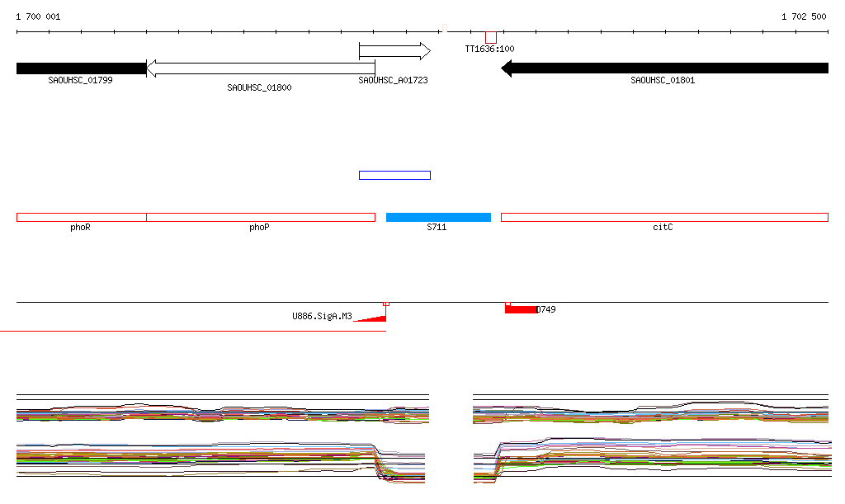Click the blue outlined rectangle segment

395,175
